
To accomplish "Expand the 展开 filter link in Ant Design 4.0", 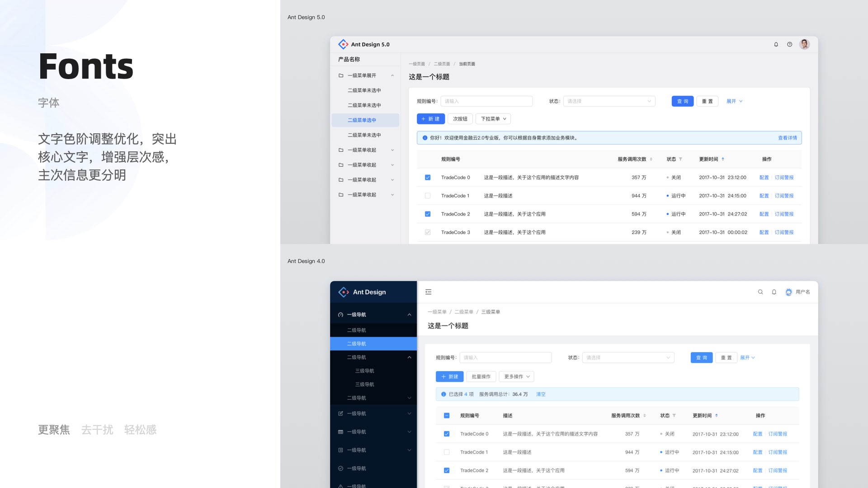I will 747,357.
